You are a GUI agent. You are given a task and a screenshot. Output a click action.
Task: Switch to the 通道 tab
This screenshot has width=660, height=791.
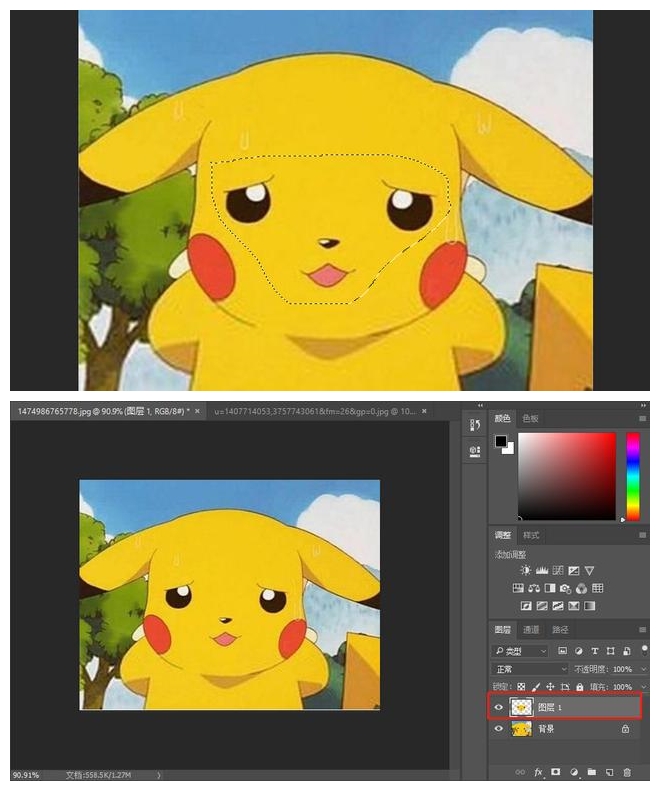531,630
